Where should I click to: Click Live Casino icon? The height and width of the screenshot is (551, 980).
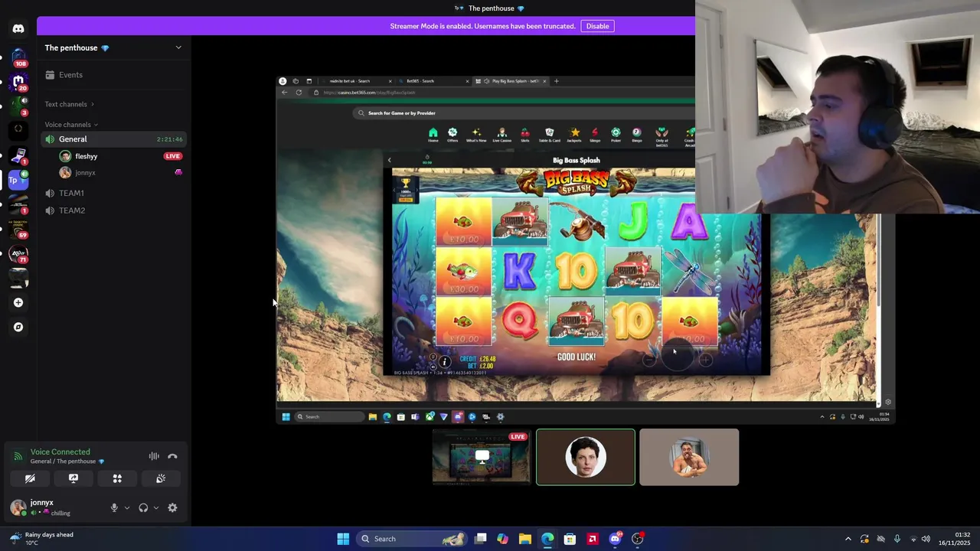click(x=501, y=135)
